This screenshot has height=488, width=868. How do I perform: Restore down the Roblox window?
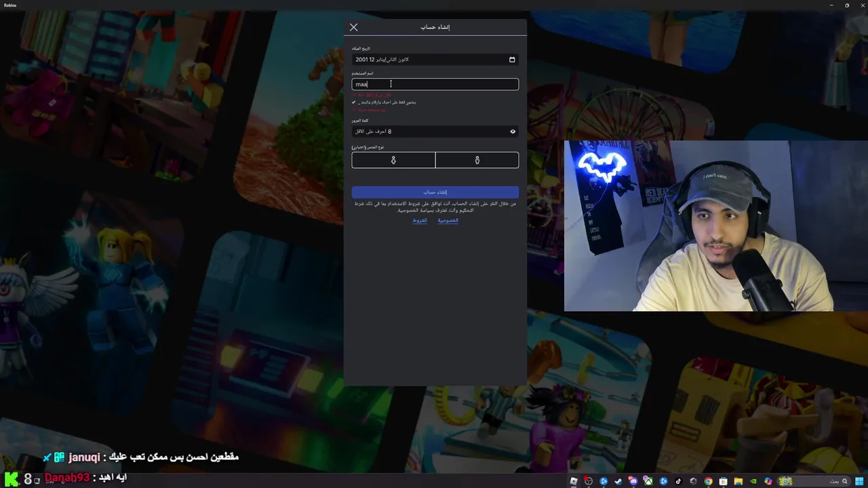click(847, 5)
